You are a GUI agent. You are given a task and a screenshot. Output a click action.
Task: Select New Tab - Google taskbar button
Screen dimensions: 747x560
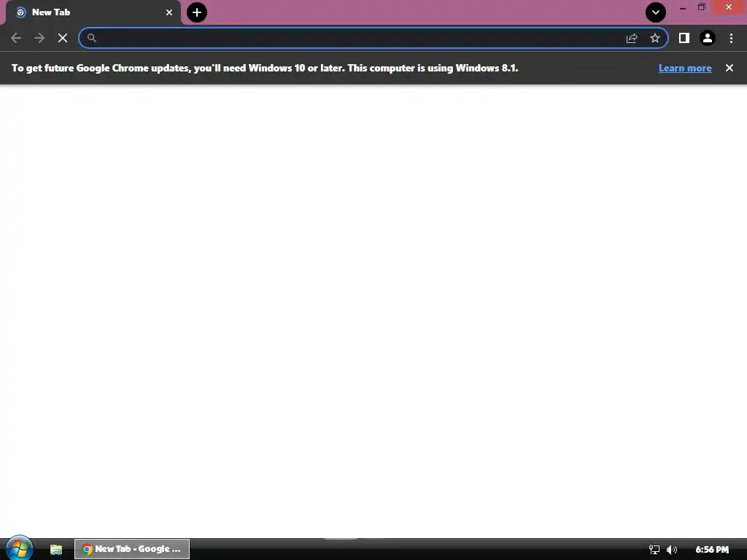click(x=132, y=549)
